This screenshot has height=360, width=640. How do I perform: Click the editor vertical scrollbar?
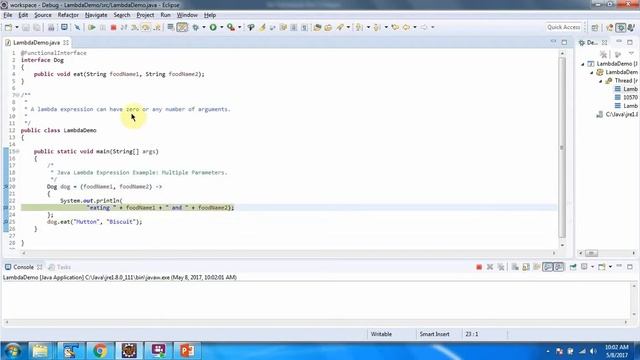click(562, 149)
